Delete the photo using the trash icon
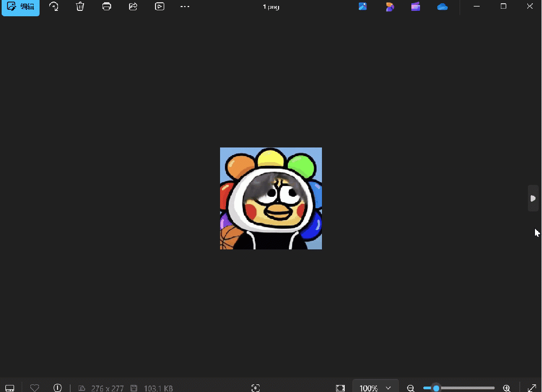The height and width of the screenshot is (392, 542). click(x=80, y=7)
